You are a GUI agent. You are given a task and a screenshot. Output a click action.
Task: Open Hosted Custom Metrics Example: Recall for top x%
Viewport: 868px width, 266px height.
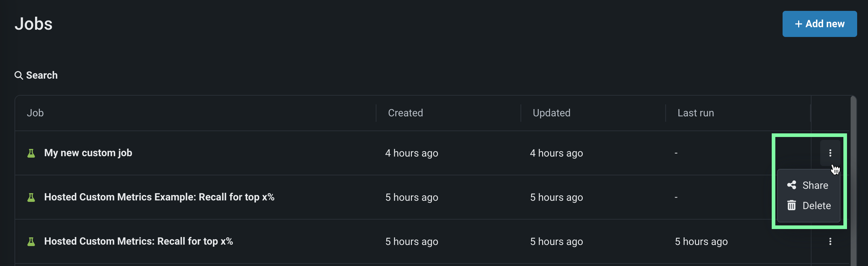[159, 197]
